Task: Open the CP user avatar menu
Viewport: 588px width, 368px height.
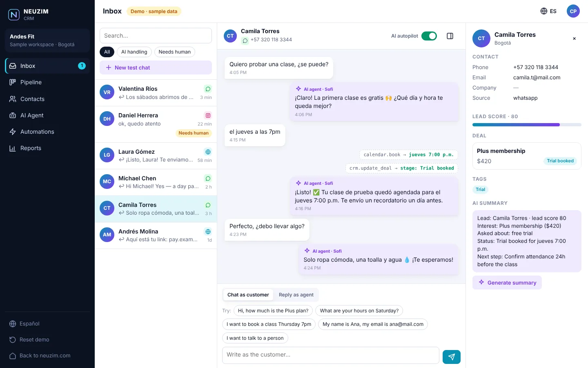Action: pyautogui.click(x=573, y=11)
